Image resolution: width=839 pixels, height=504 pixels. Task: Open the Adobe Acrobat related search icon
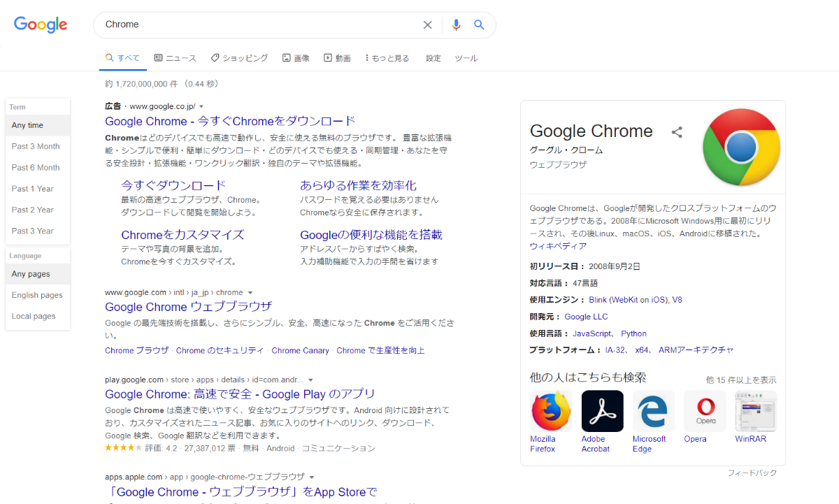tap(603, 411)
